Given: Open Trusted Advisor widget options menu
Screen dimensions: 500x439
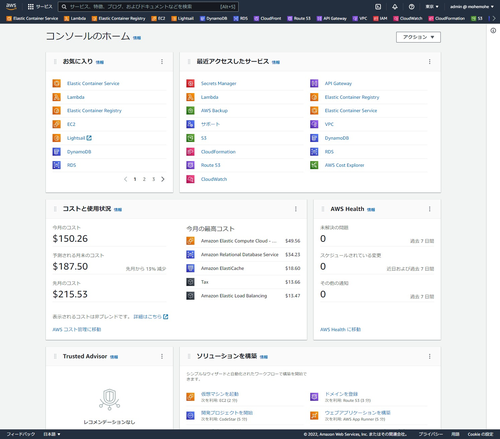Looking at the screenshot, I should (162, 356).
